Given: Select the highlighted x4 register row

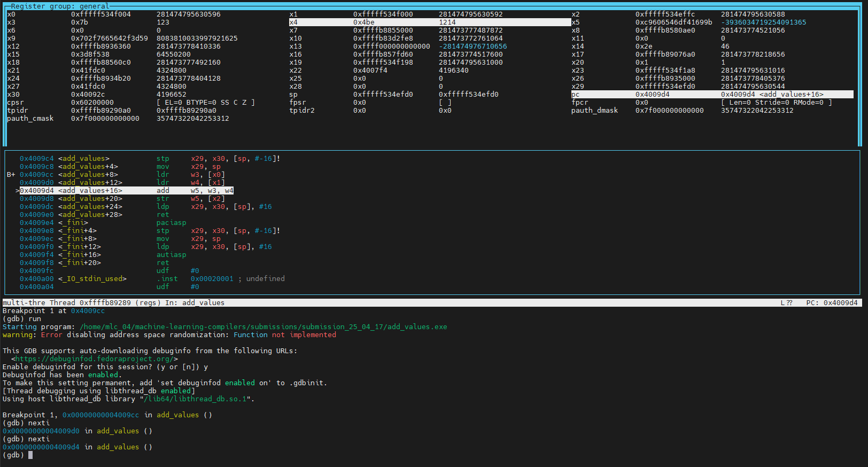Looking at the screenshot, I should (x=430, y=22).
